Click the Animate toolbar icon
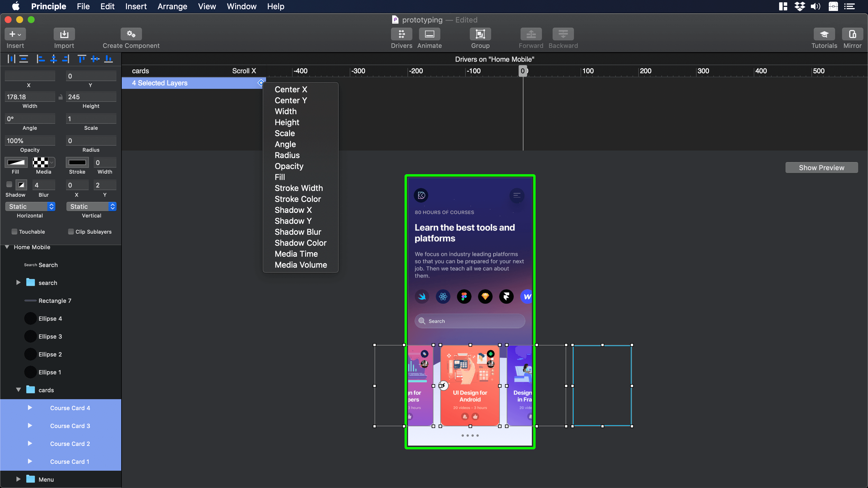The width and height of the screenshot is (868, 488). [x=429, y=34]
